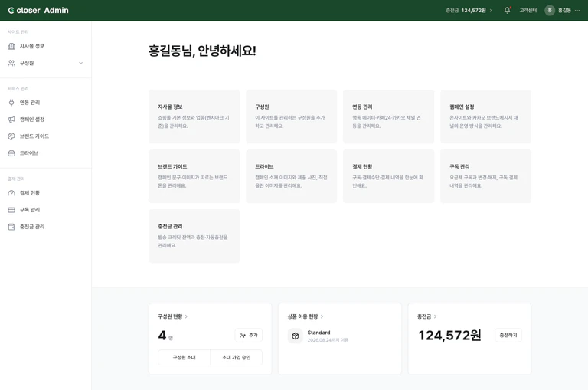The image size is (588, 390).
Task: Click the 드라이브 drive icon in sidebar
Action: 11,153
